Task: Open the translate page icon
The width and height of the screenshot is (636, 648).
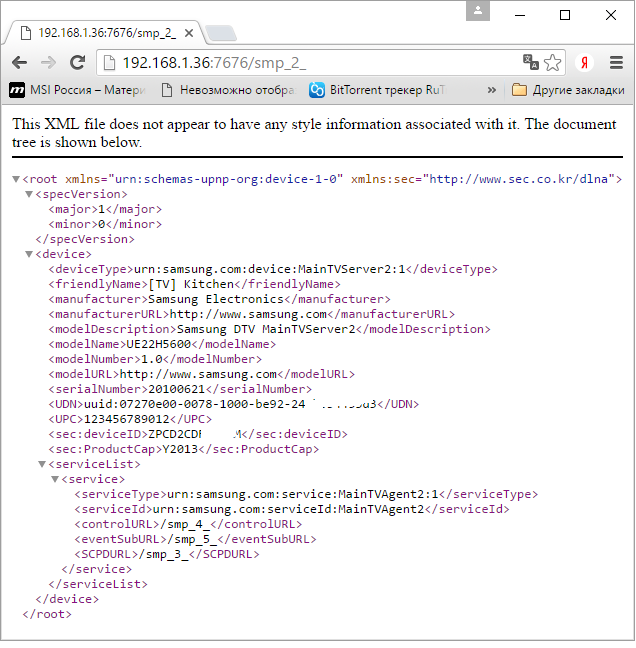Action: pos(531,62)
